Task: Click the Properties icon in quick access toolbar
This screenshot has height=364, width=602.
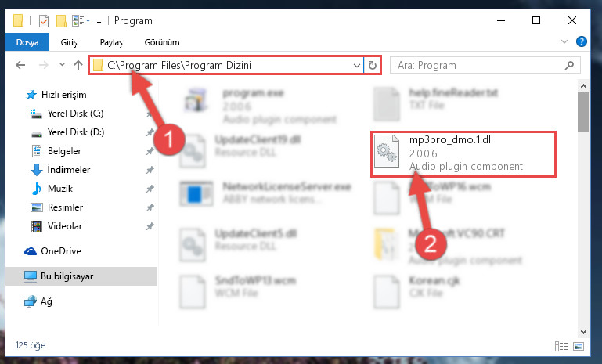Action: 44,20
